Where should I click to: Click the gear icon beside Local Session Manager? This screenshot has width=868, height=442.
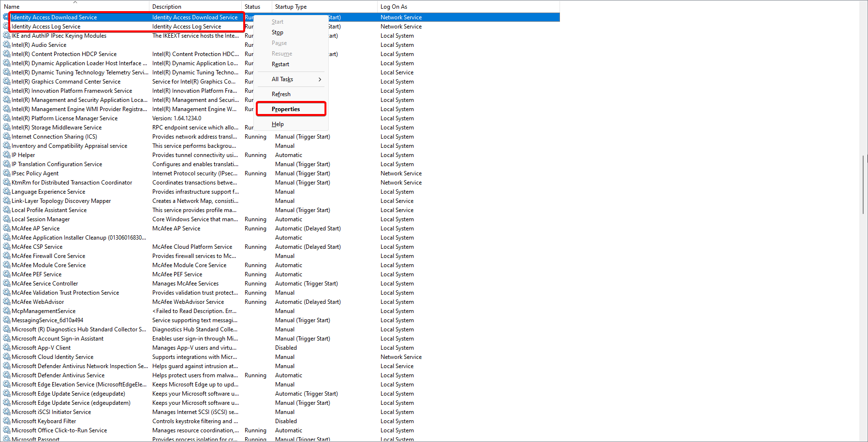click(7, 219)
